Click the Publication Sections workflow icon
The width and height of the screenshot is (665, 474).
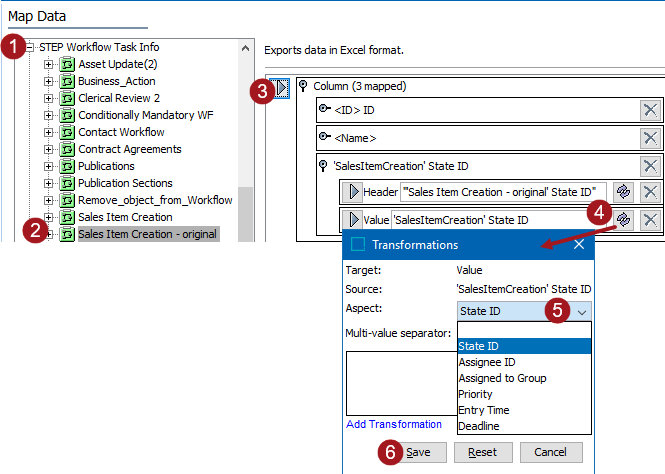tap(67, 183)
